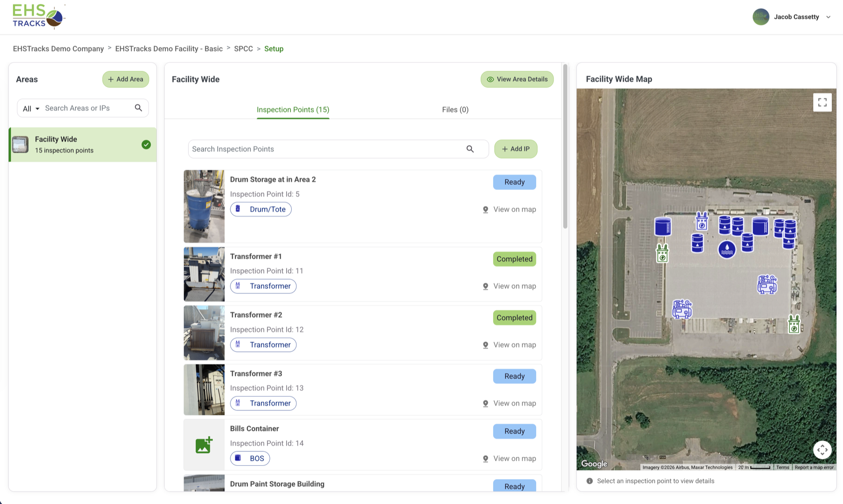Expand the user menu chevron beside Jacob Cassetty

828,17
